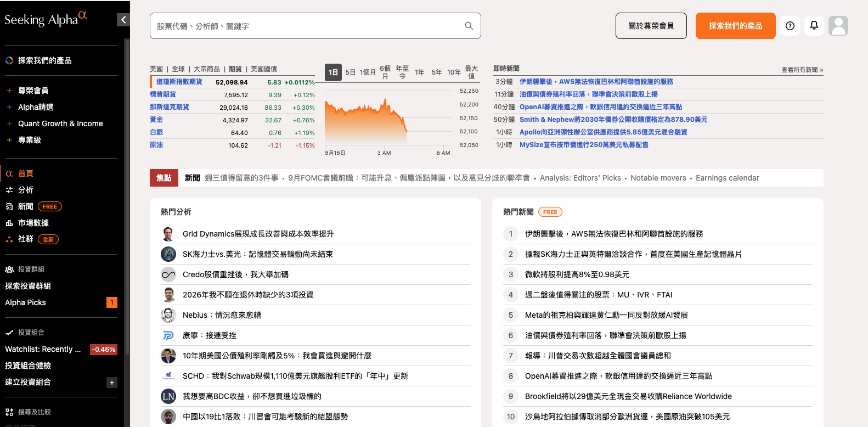Click the 投資群組 people icon
Screen dimensions: 868x427
coord(9,269)
